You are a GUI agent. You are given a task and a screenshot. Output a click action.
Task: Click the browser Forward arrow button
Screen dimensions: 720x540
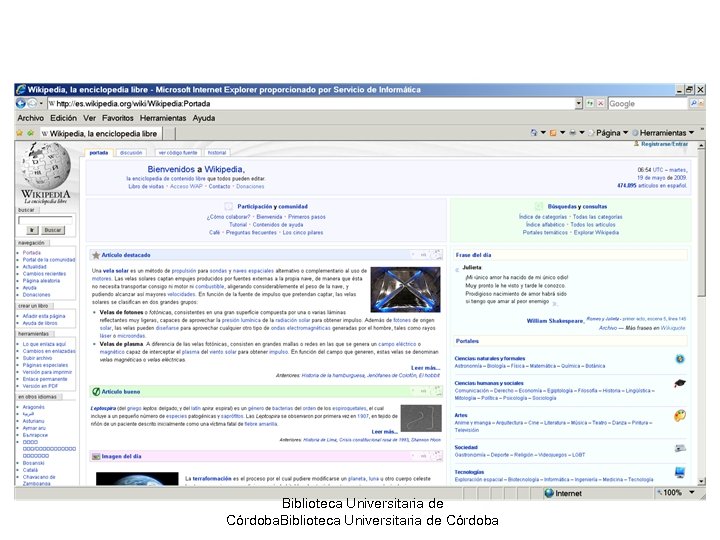pyautogui.click(x=32, y=103)
